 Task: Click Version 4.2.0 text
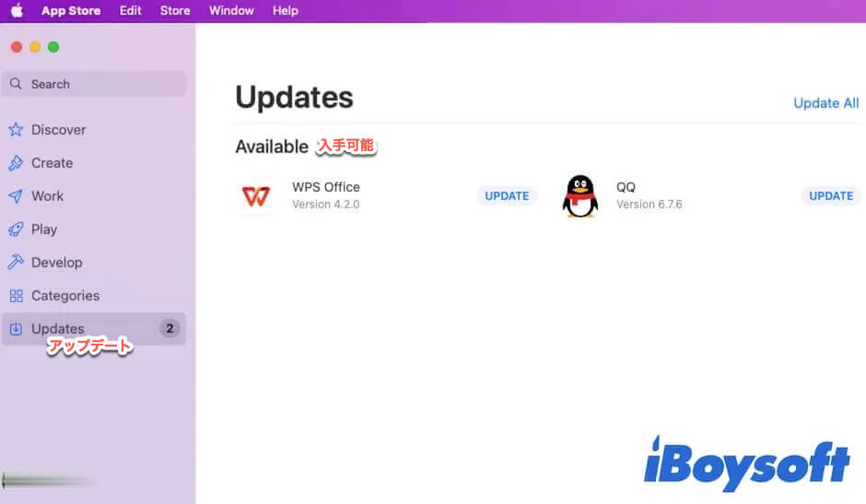(x=326, y=205)
